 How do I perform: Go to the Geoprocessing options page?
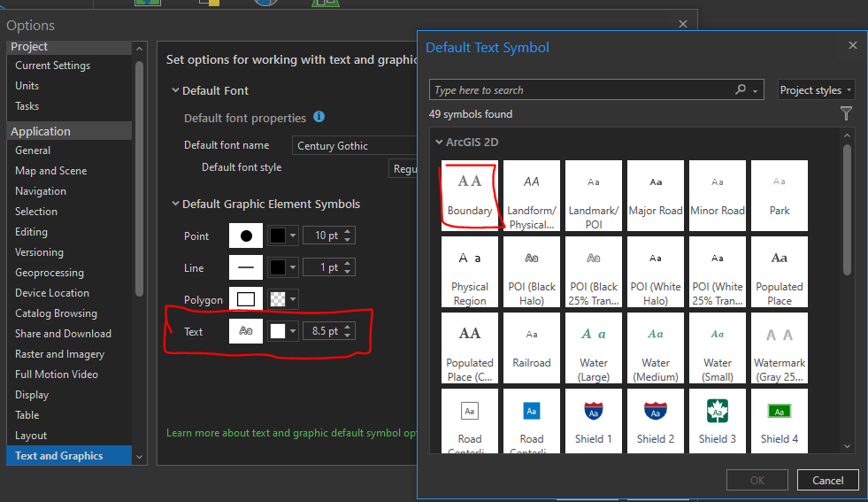click(50, 273)
